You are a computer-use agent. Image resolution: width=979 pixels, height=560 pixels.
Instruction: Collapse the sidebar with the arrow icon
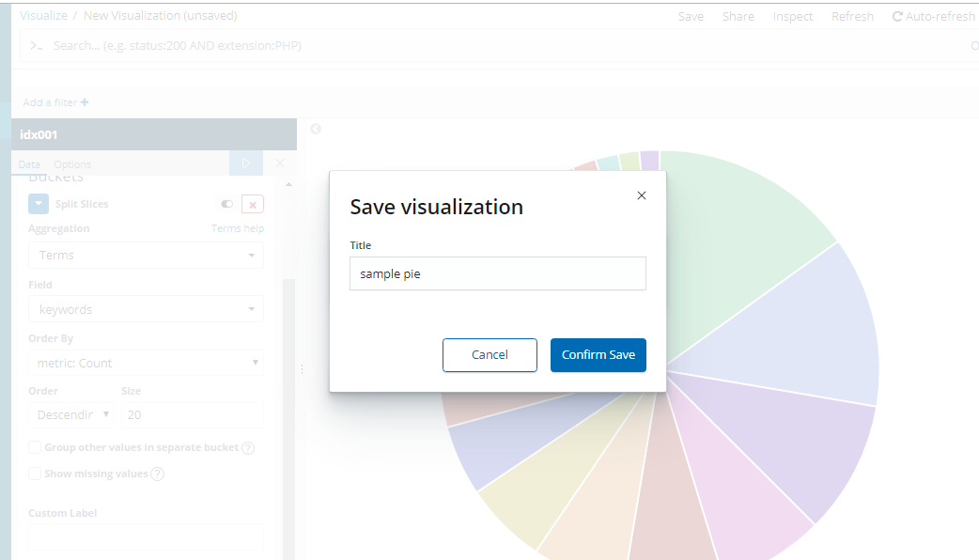pyautogui.click(x=316, y=129)
